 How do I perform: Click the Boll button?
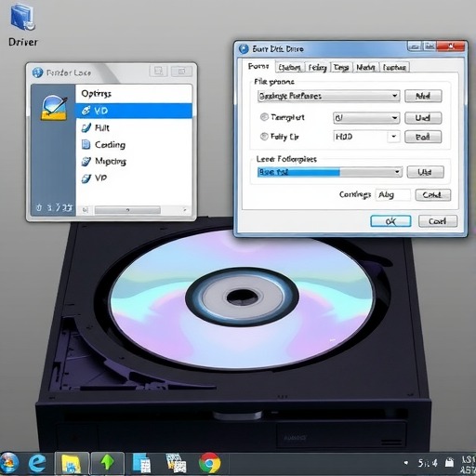(423, 137)
